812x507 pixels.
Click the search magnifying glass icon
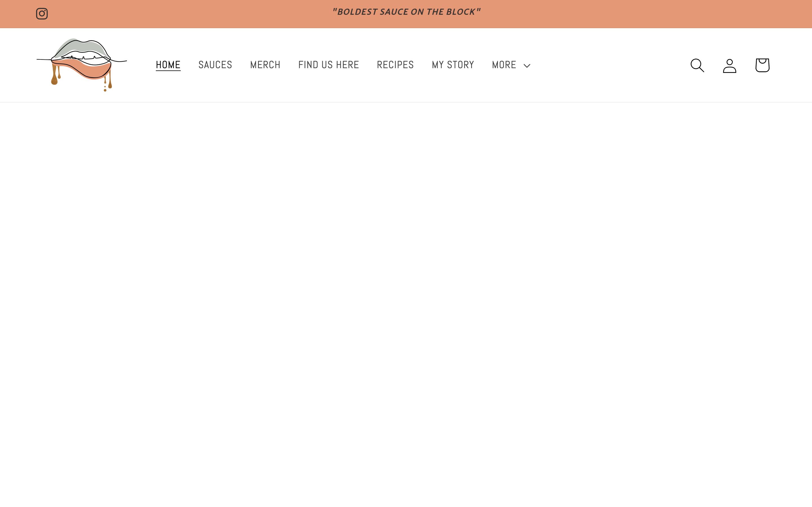[x=697, y=65]
